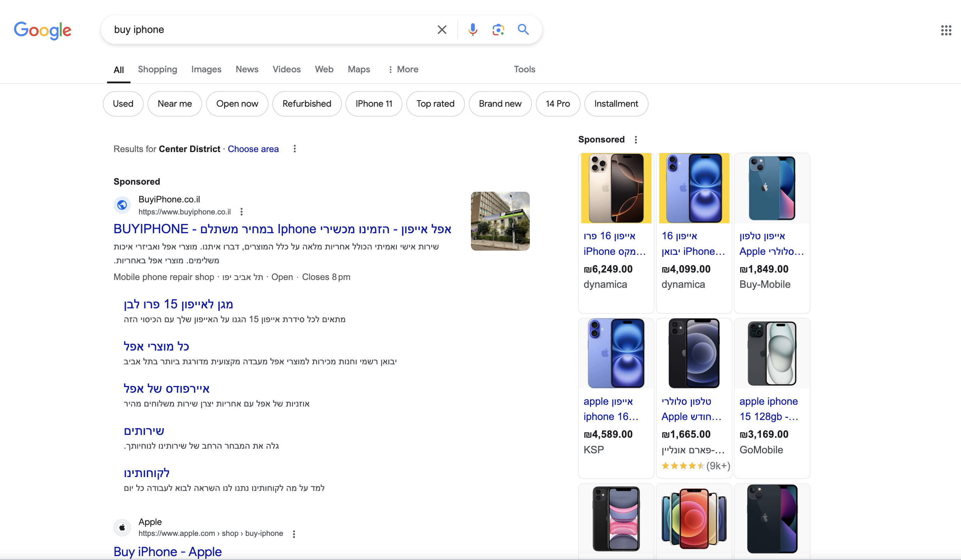The image size is (961, 560).
Task: Click the ₪3,169.00 price text
Action: click(x=764, y=434)
